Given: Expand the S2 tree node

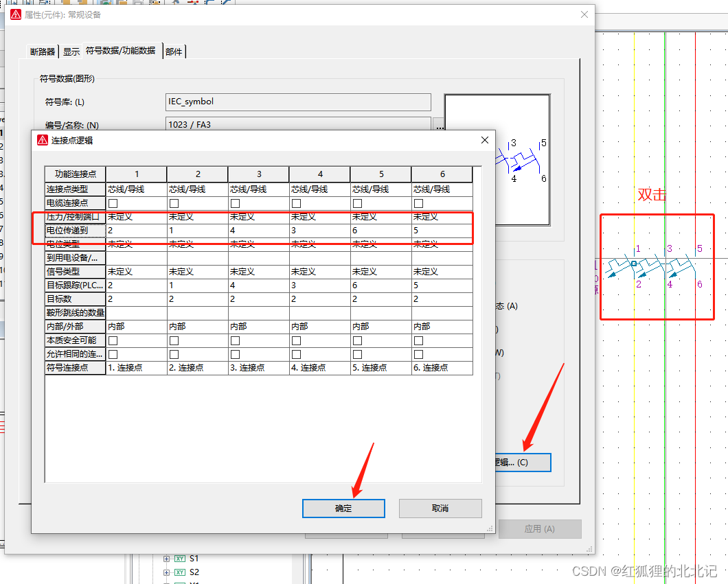Looking at the screenshot, I should [x=166, y=572].
